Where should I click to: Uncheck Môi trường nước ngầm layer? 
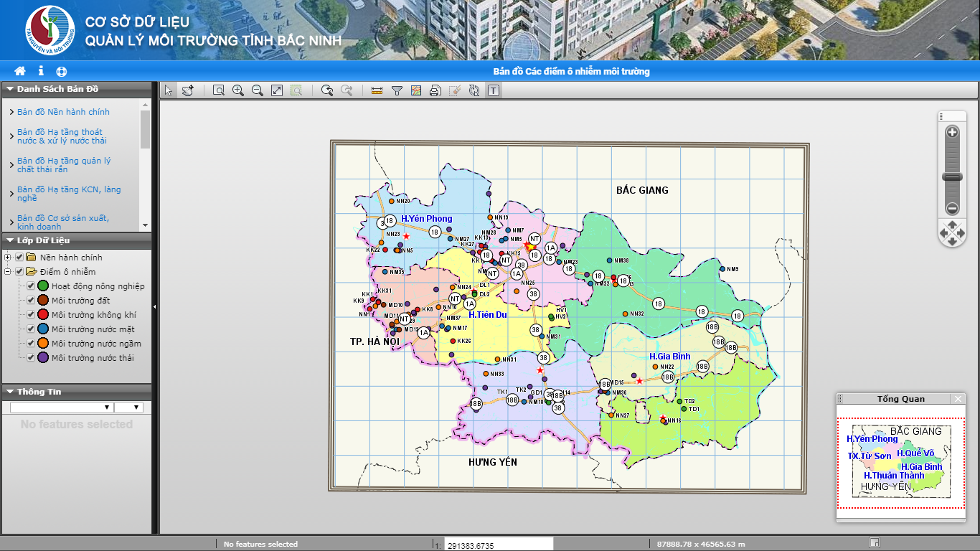[31, 343]
